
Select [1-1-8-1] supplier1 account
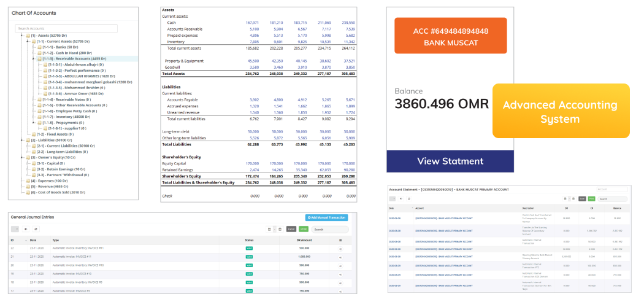[x=67, y=128]
